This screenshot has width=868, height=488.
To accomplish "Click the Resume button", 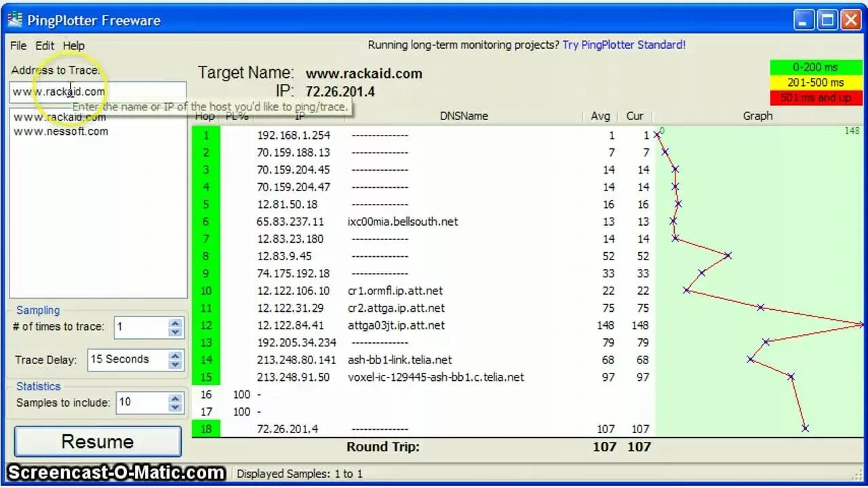I will coord(98,442).
